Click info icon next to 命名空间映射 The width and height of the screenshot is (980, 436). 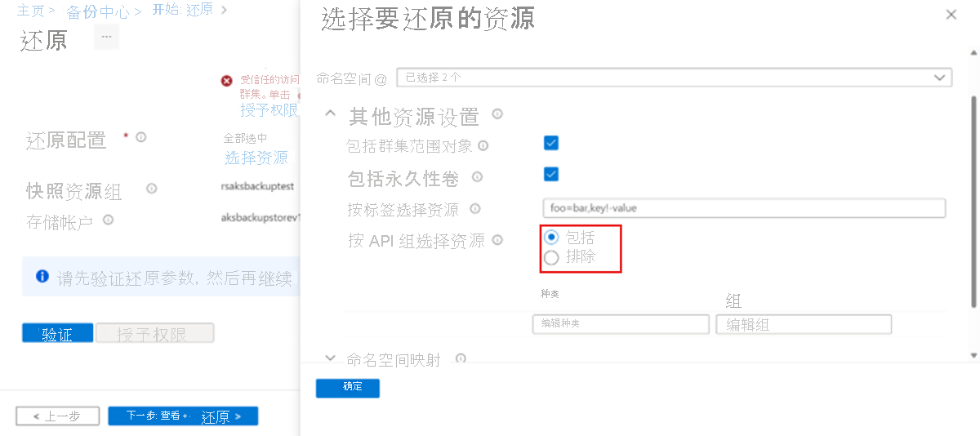[x=461, y=358]
